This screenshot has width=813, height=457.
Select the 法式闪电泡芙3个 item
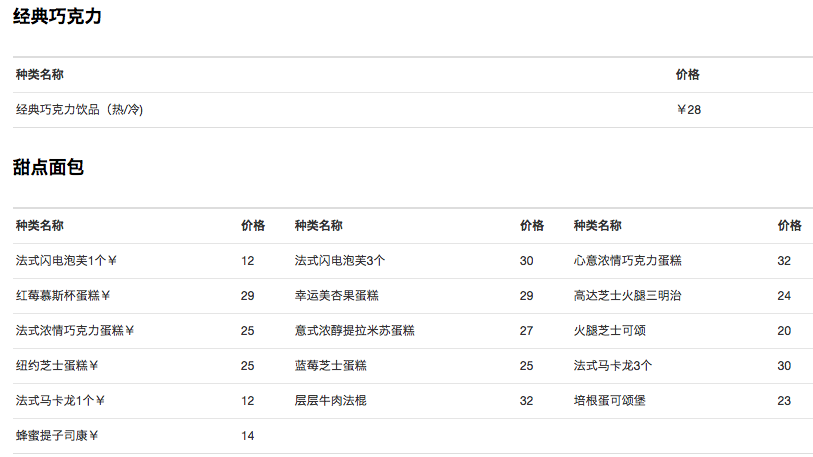tap(340, 260)
